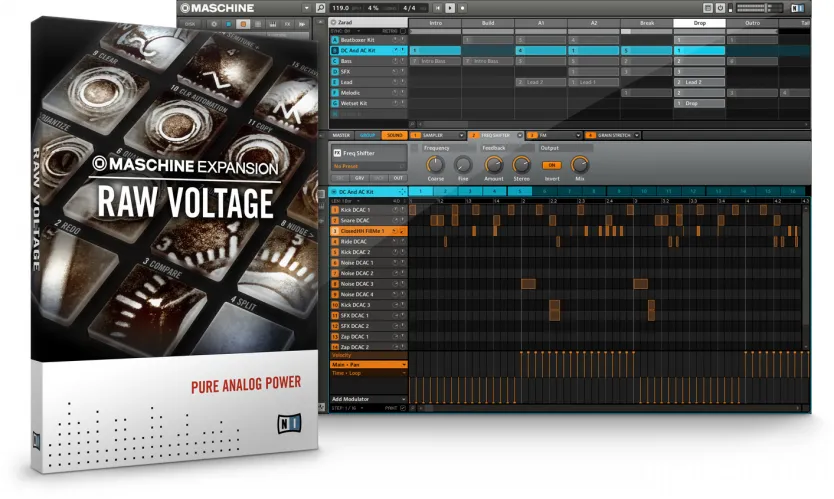
Task: Select the Drop scene column header
Action: [698, 22]
